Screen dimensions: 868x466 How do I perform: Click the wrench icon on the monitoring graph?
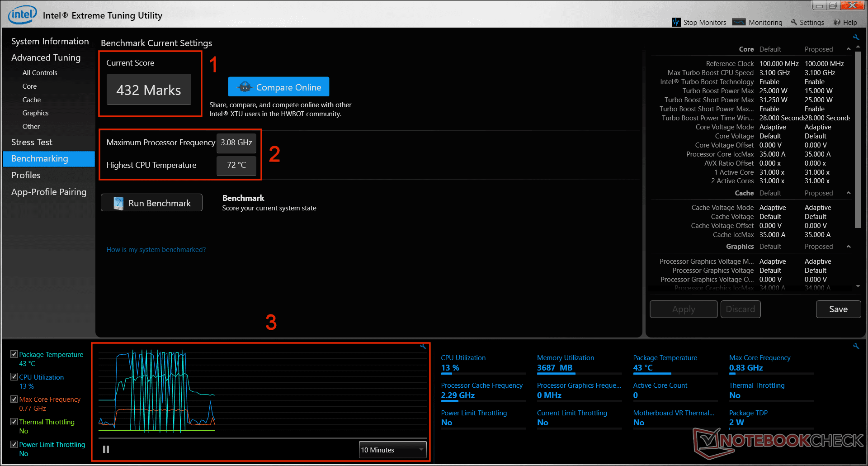[423, 347]
